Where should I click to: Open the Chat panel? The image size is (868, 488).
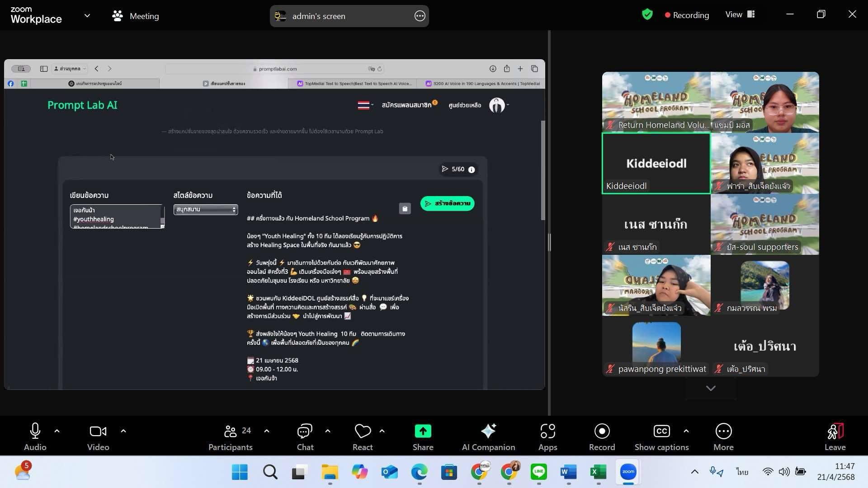305,436
